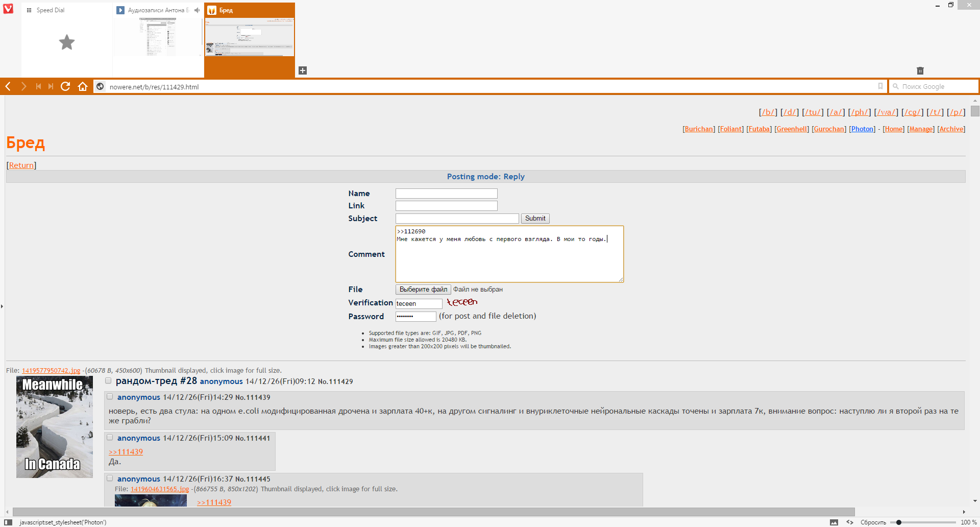The height and width of the screenshot is (527, 980).
Task: Click Сбросить zoom reset button
Action: click(873, 522)
